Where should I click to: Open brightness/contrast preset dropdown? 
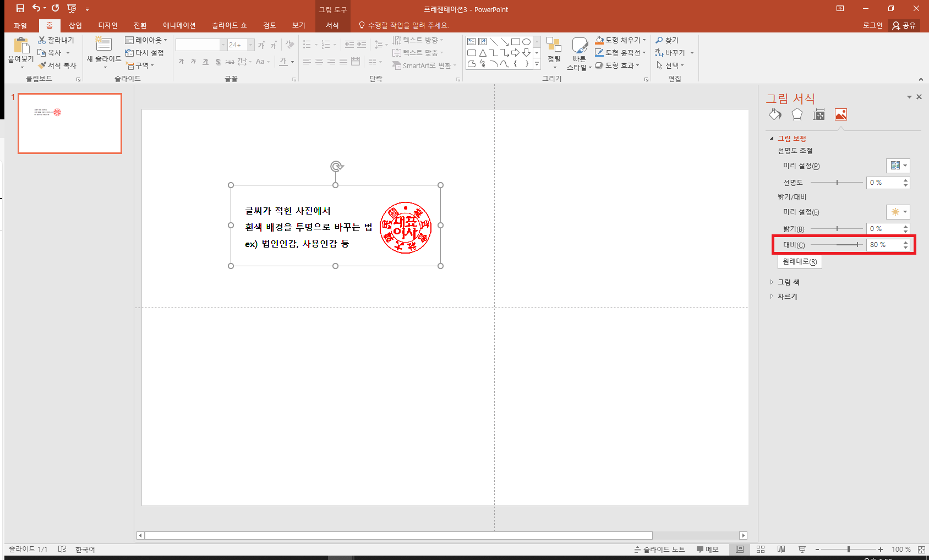pos(898,212)
